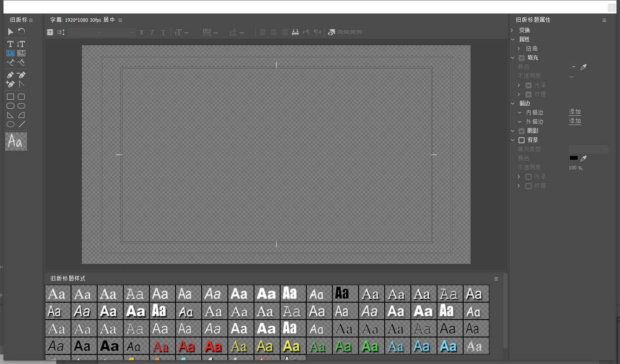620x364 pixels.
Task: Click the Underline text style icon
Action: [163, 32]
